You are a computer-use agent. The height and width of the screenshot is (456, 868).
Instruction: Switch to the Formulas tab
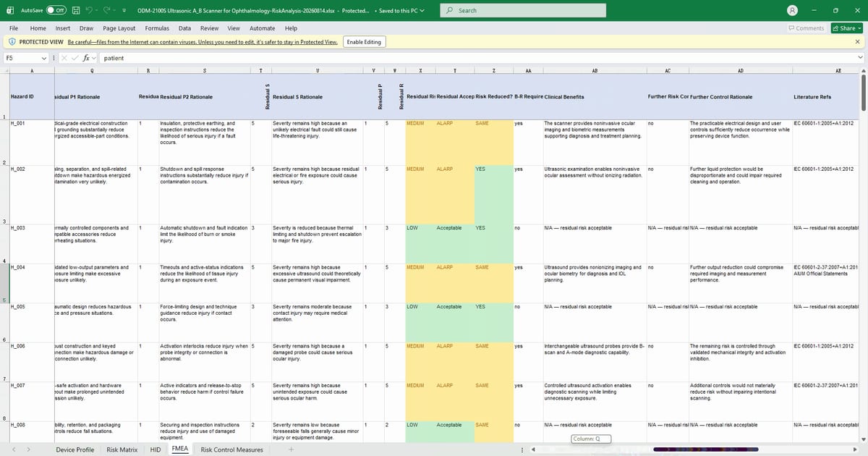(x=157, y=28)
